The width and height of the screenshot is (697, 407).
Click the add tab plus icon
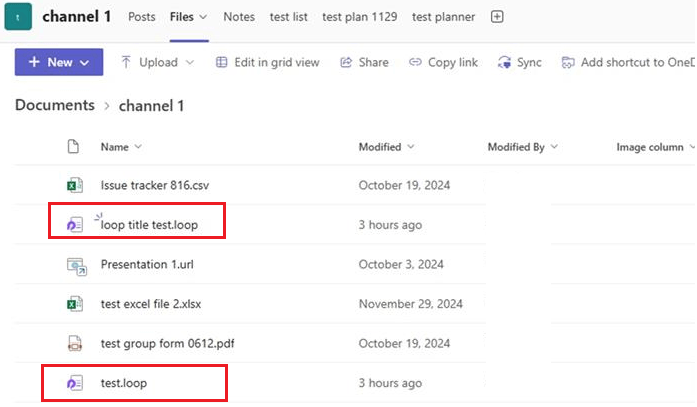click(x=497, y=17)
